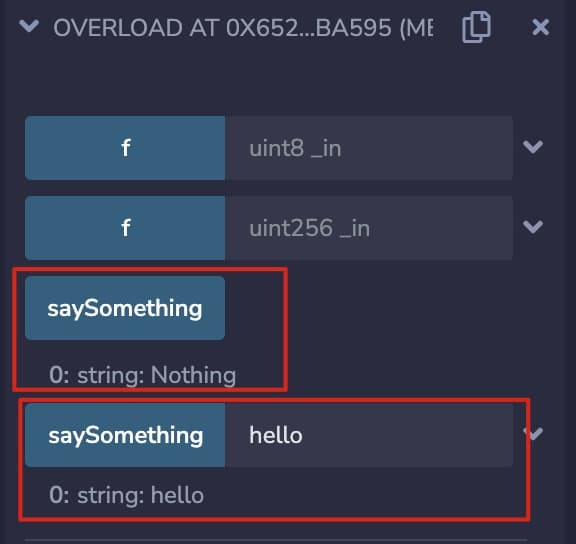Focus the input field containing hello
This screenshot has height=544, width=576.
(369, 435)
